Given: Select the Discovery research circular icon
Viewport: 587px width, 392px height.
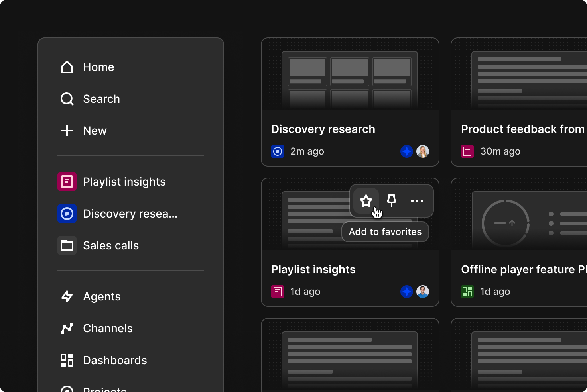Looking at the screenshot, I should click(67, 214).
